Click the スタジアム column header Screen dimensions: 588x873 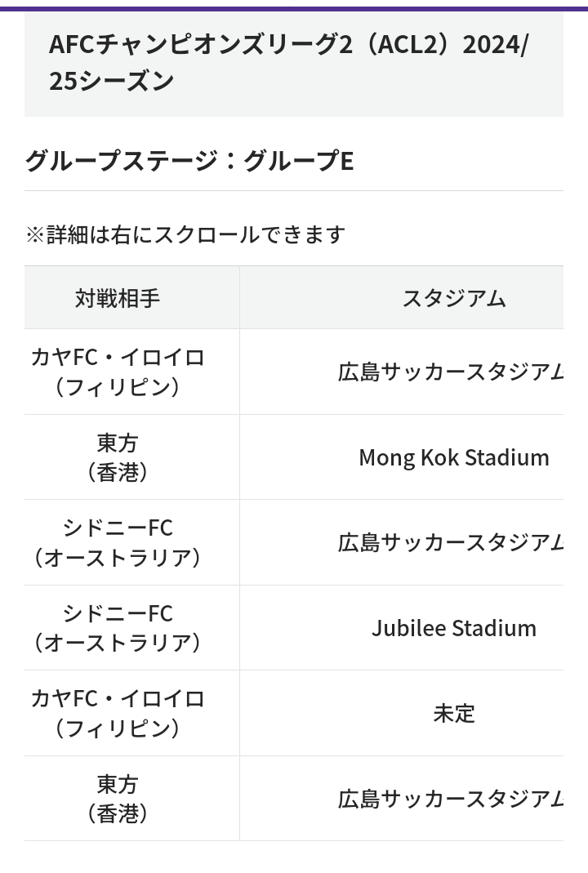click(453, 298)
